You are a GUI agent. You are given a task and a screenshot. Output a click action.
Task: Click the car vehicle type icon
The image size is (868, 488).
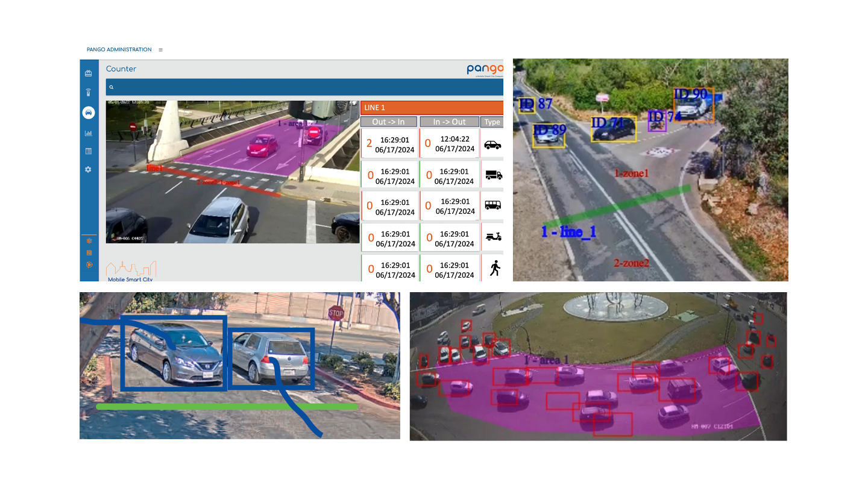click(492, 145)
